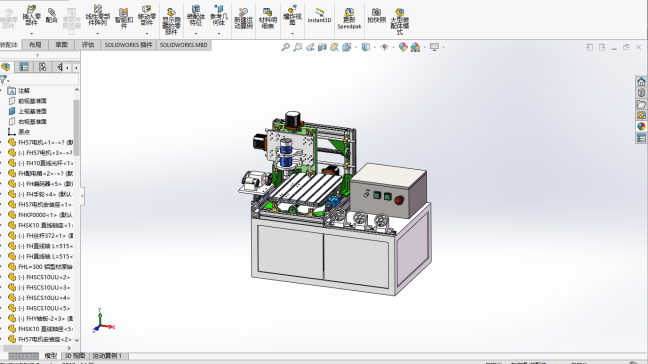This screenshot has width=648, height=364.
Task: Toggle Instant3D mode
Action: coord(319,16)
